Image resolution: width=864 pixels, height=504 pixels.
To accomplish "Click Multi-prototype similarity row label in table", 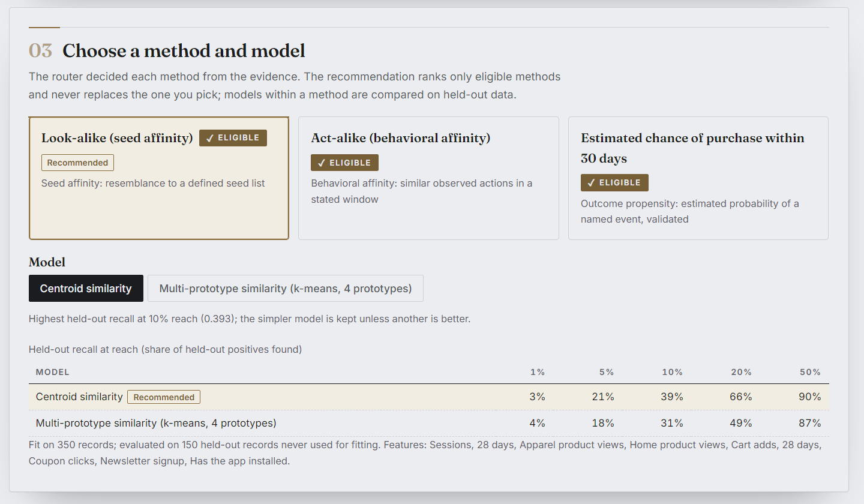I will click(x=156, y=423).
